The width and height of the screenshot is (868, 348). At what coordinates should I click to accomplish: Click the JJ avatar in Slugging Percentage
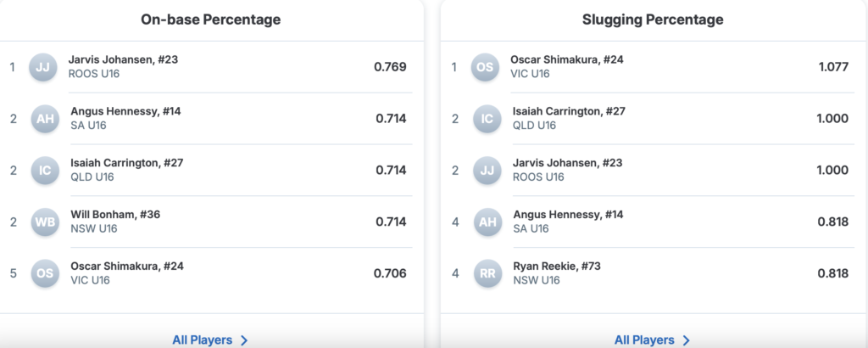[487, 171]
